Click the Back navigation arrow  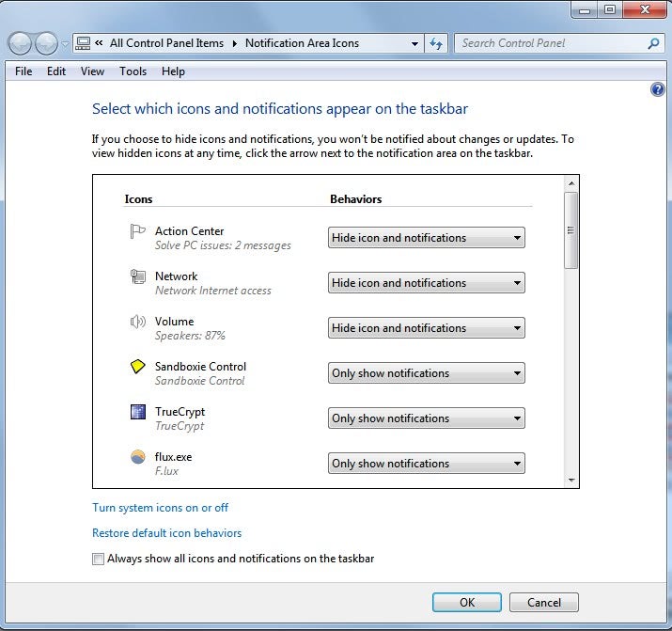[x=20, y=43]
